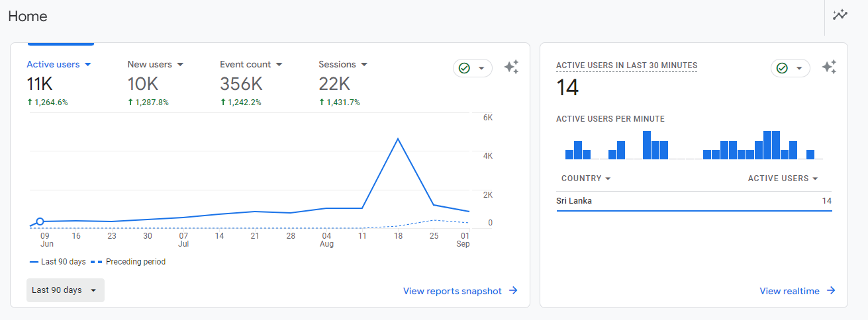
Task: Click the ACTIVE USERS PER MINUTE label
Action: point(610,119)
